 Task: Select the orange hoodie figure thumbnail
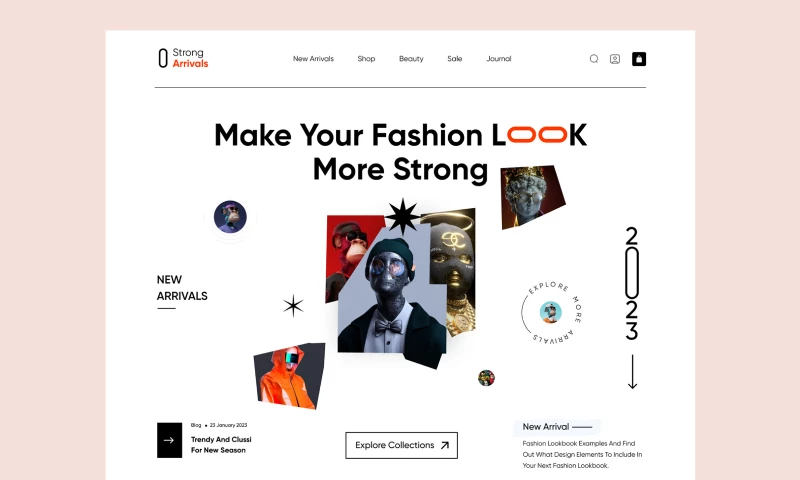coord(290,375)
